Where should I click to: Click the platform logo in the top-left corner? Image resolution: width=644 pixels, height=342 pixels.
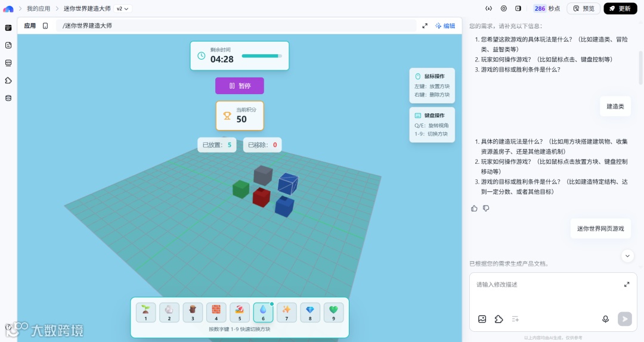pos(8,8)
